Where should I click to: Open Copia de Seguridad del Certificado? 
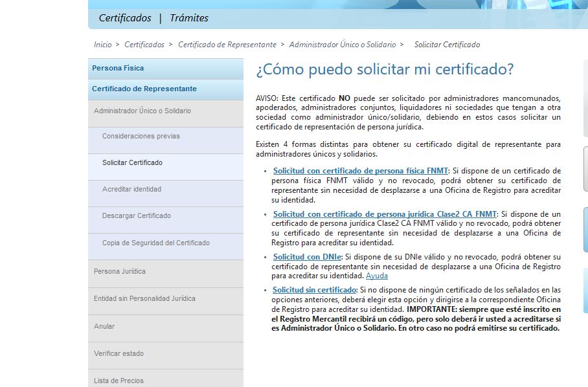click(156, 243)
